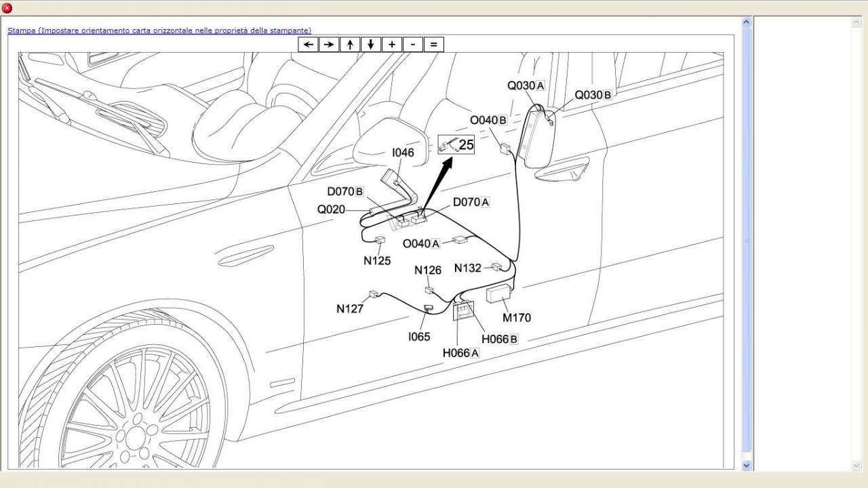
Task: Pan diagram down with down arrow button
Action: [x=371, y=45]
